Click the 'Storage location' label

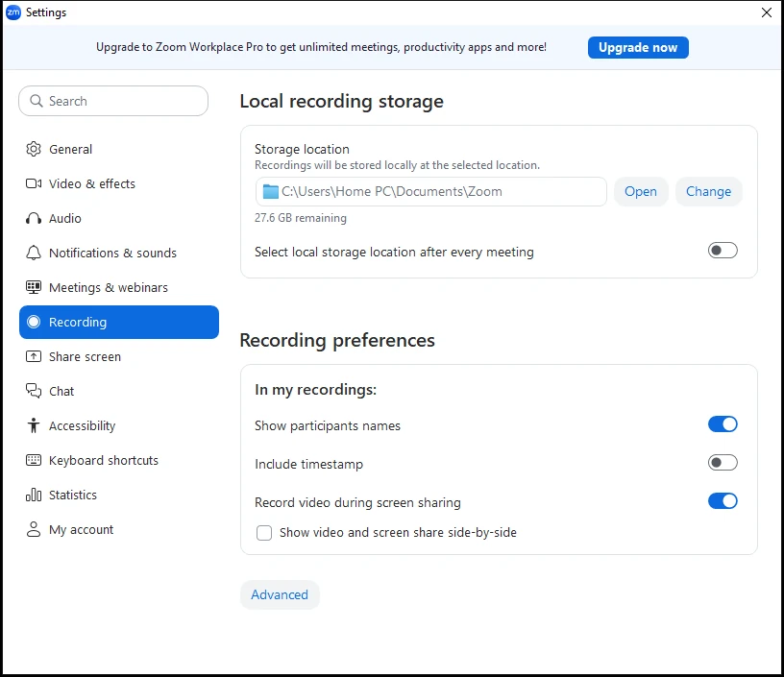302,149
